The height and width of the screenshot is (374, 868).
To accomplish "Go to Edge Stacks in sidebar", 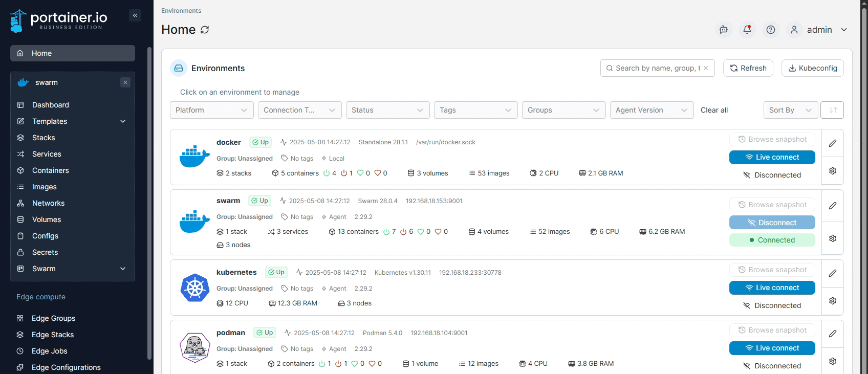I will (x=53, y=335).
